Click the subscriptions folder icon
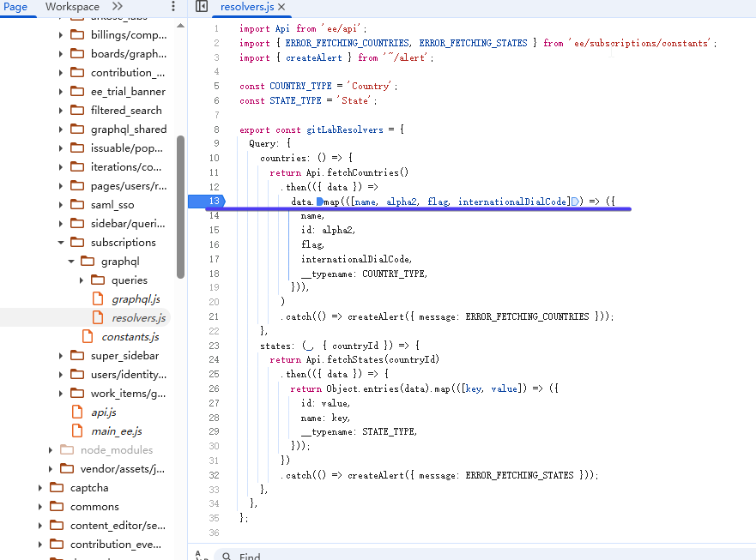This screenshot has width=756, height=560. [x=77, y=242]
